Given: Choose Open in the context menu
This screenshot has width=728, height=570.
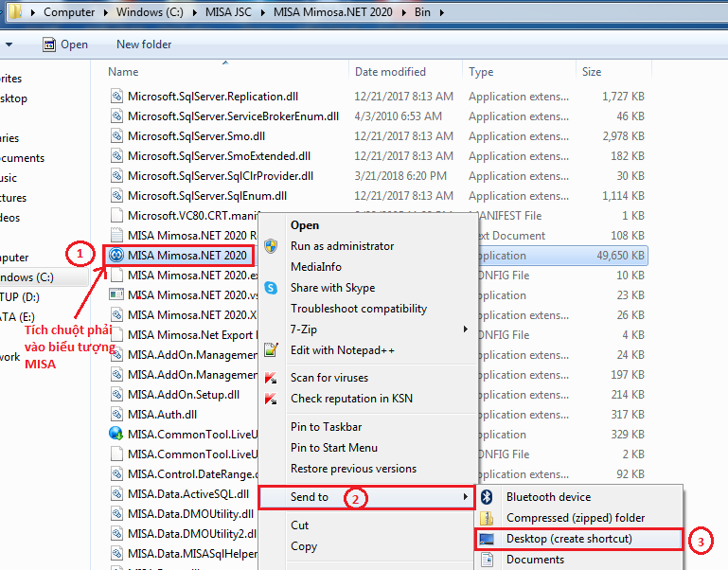Looking at the screenshot, I should coord(305,225).
